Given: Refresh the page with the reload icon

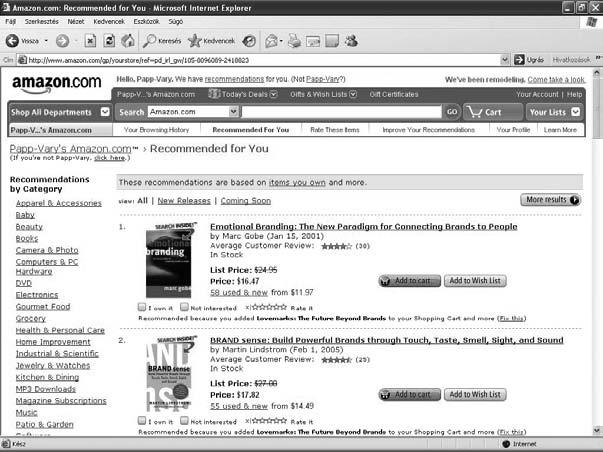Looking at the screenshot, I should pos(109,40).
